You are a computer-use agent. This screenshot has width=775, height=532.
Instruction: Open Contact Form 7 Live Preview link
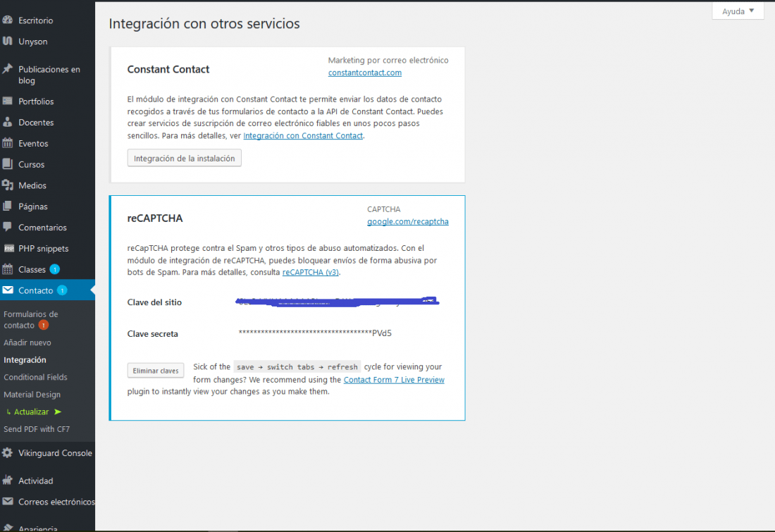[394, 380]
